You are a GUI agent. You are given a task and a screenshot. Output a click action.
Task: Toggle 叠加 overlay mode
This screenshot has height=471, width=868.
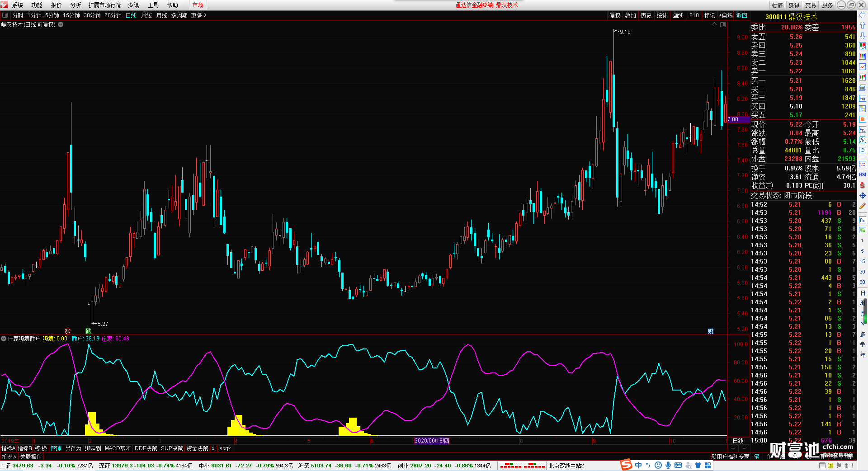pyautogui.click(x=630, y=15)
